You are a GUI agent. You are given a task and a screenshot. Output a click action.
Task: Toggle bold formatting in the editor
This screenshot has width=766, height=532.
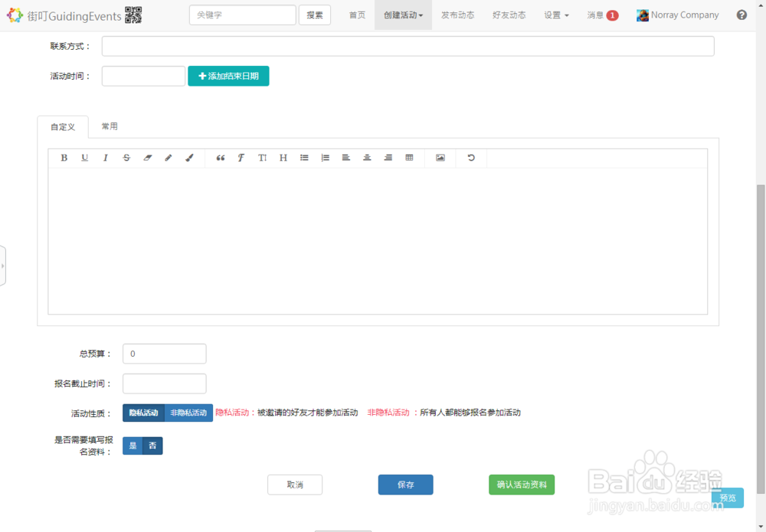click(64, 158)
